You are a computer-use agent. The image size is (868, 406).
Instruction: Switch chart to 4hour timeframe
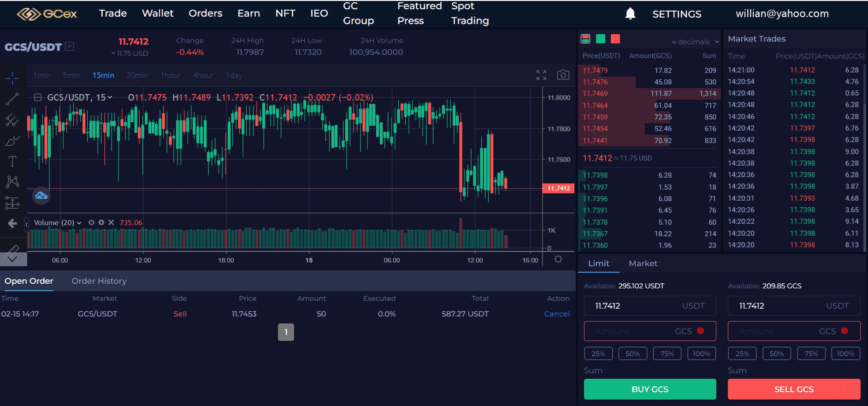coord(203,75)
